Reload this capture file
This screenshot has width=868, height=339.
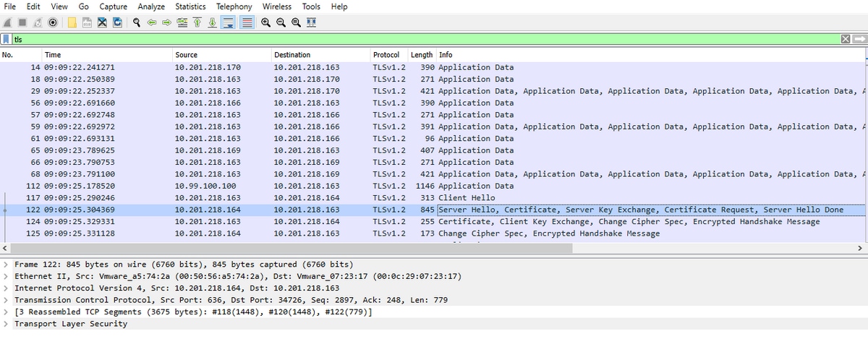[117, 22]
